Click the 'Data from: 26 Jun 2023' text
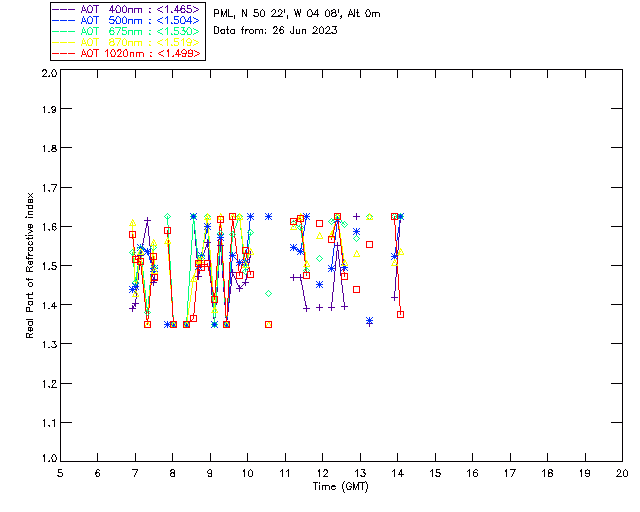 pos(275,31)
